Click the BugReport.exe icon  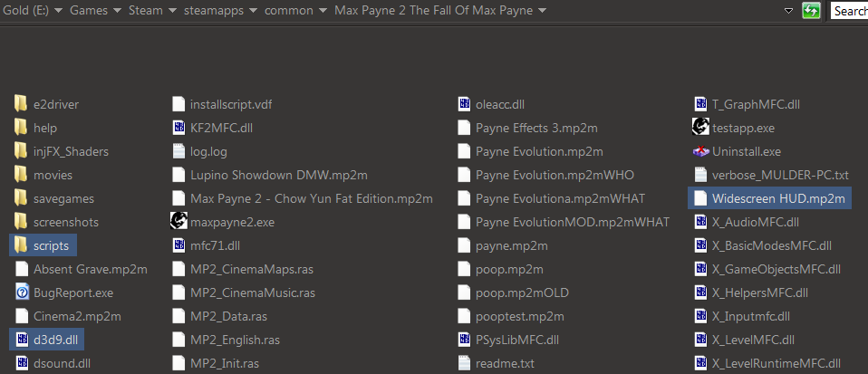click(22, 292)
